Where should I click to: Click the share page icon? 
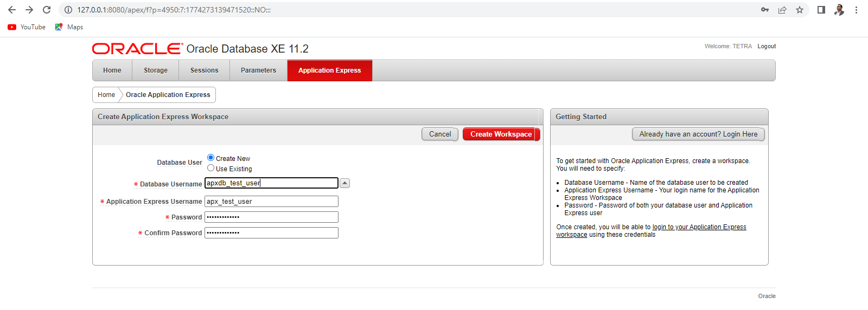[x=782, y=10]
